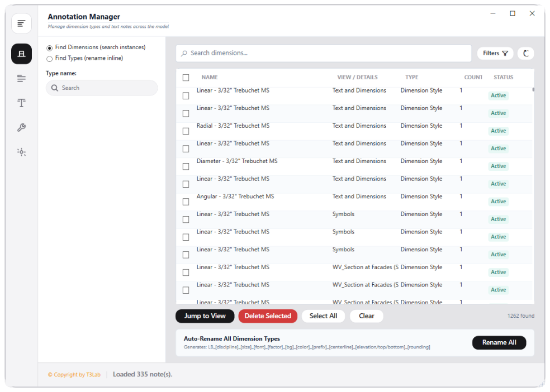Screen dimensions: 550x392
Task: Click 'Text and Dimensions' in Radial row
Action: 359,126
